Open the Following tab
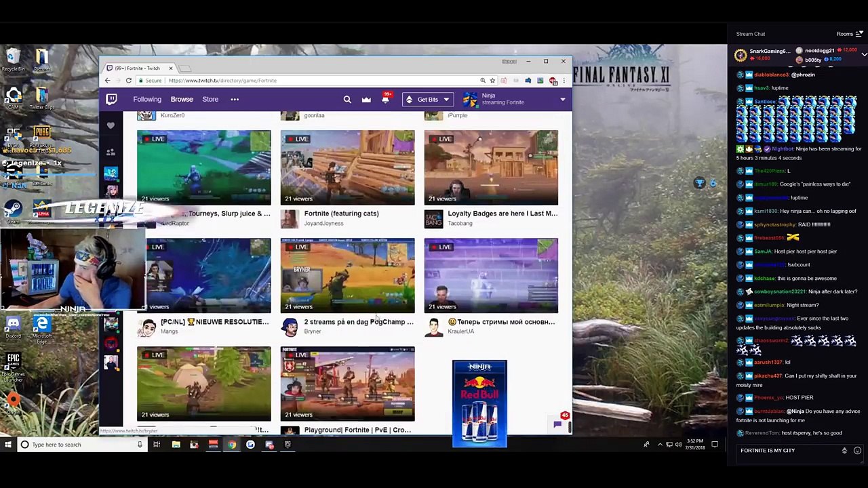This screenshot has height=488, width=868. [147, 100]
